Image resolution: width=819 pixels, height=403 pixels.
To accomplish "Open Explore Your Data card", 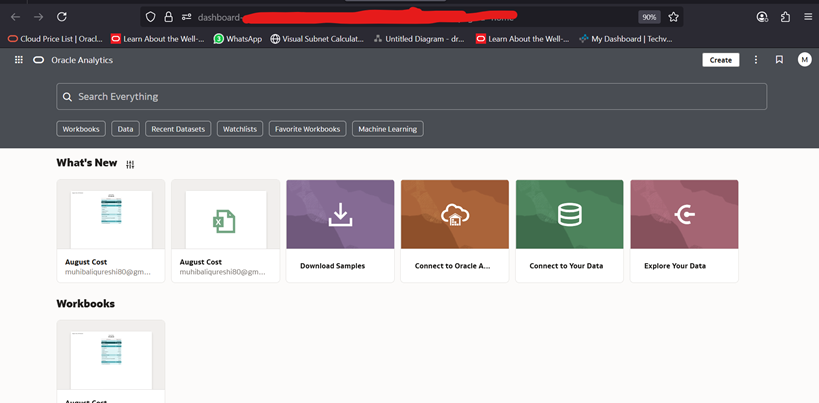I will (x=684, y=231).
